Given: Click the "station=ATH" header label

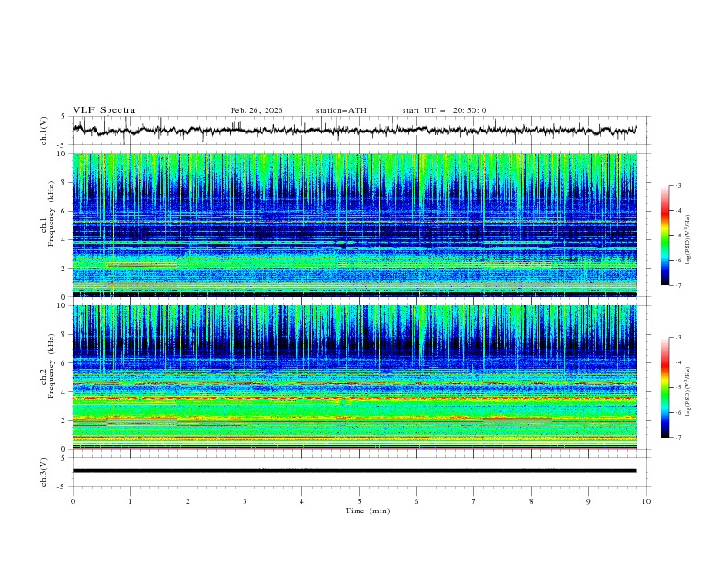Looking at the screenshot, I should click(x=341, y=110).
